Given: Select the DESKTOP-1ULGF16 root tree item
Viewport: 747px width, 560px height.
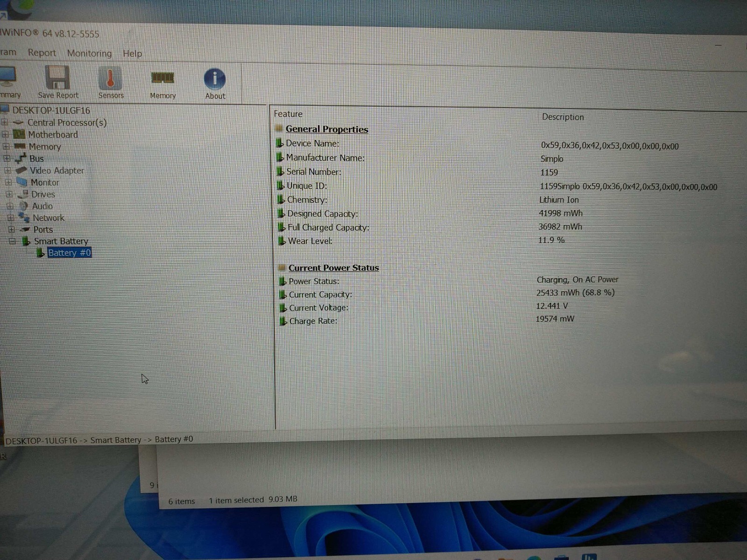Looking at the screenshot, I should (51, 111).
